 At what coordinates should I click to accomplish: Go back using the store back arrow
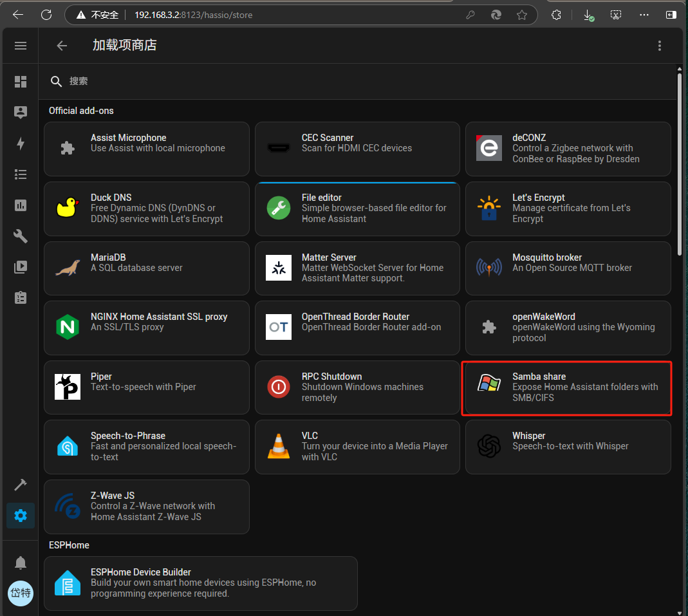pos(62,46)
